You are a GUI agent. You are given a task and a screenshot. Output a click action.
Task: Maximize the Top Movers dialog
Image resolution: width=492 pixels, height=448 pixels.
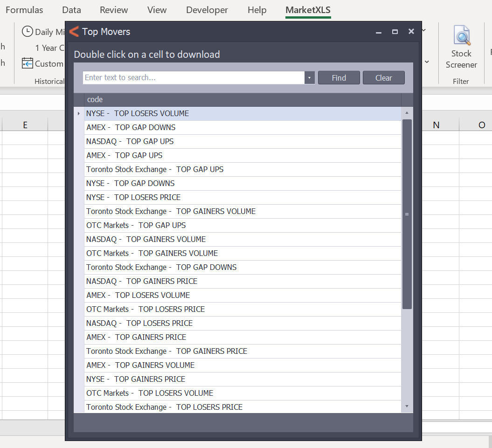click(395, 32)
